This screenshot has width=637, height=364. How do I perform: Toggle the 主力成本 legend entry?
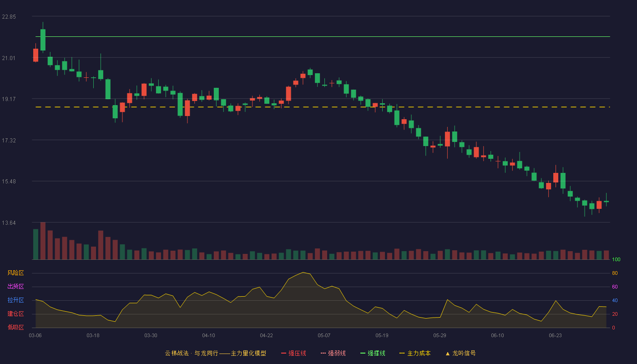tap(415, 353)
